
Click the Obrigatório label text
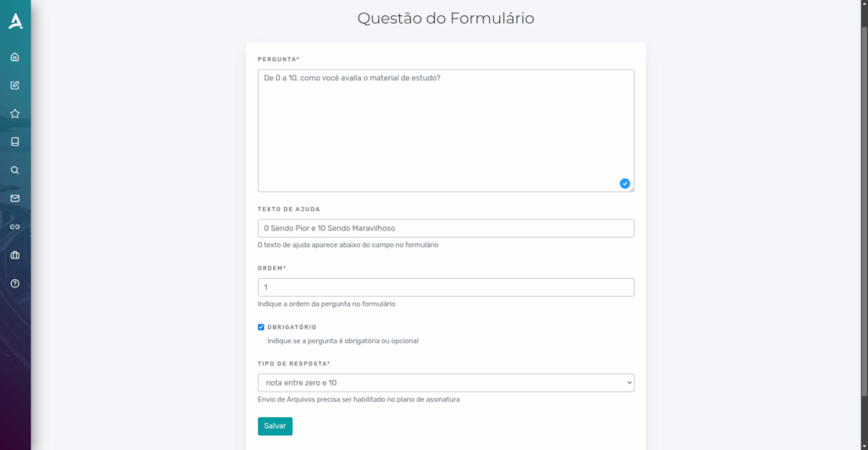pyautogui.click(x=292, y=327)
